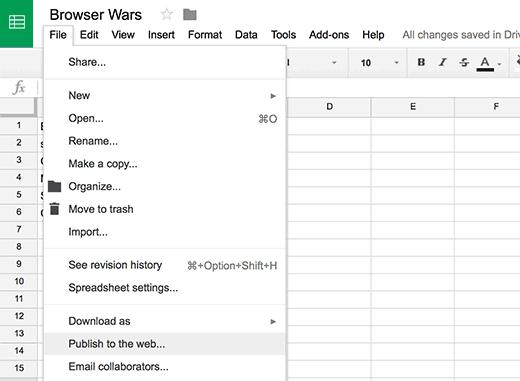
Task: Click the select-all corner box
Action: (18, 107)
